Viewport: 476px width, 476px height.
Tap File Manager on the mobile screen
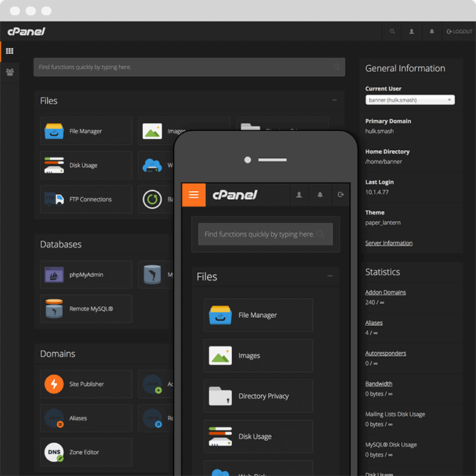(259, 315)
